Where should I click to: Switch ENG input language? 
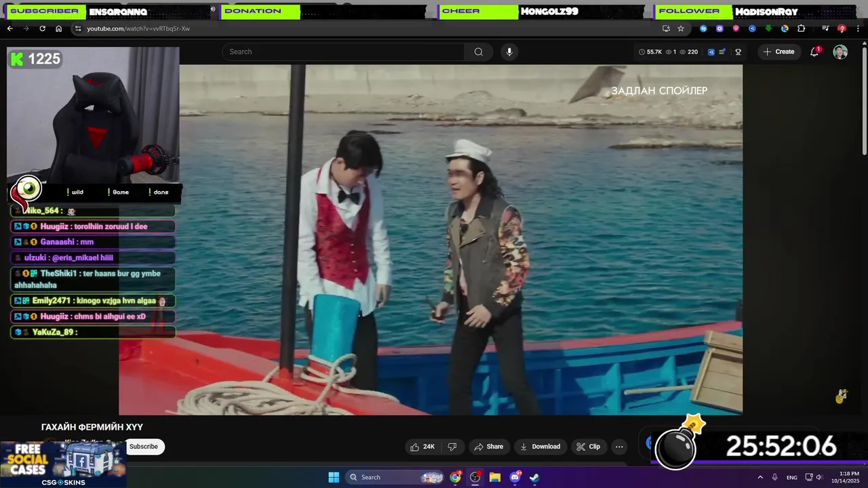click(792, 477)
